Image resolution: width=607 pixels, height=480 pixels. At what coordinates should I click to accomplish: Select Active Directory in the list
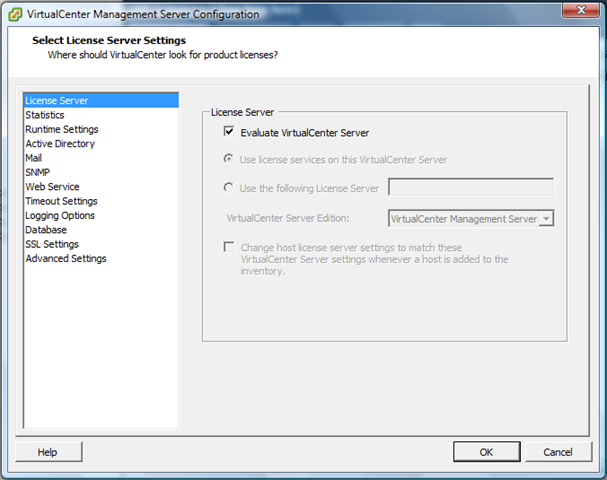click(60, 144)
